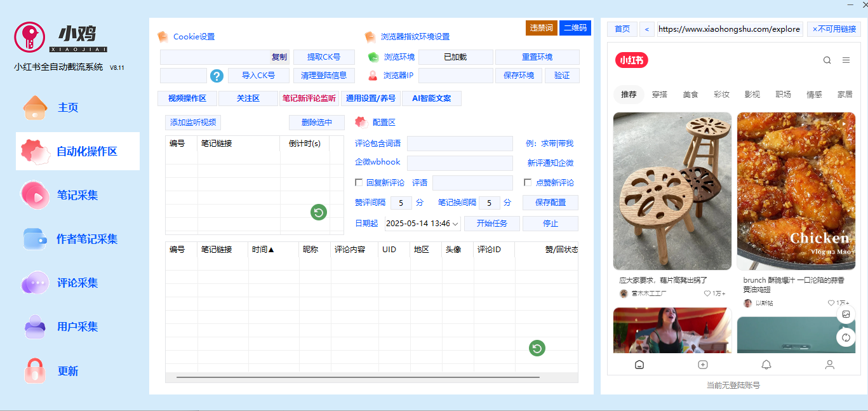This screenshot has height=411, width=868.
Task: Enable the 点赞新评论 checkbox
Action: 527,182
